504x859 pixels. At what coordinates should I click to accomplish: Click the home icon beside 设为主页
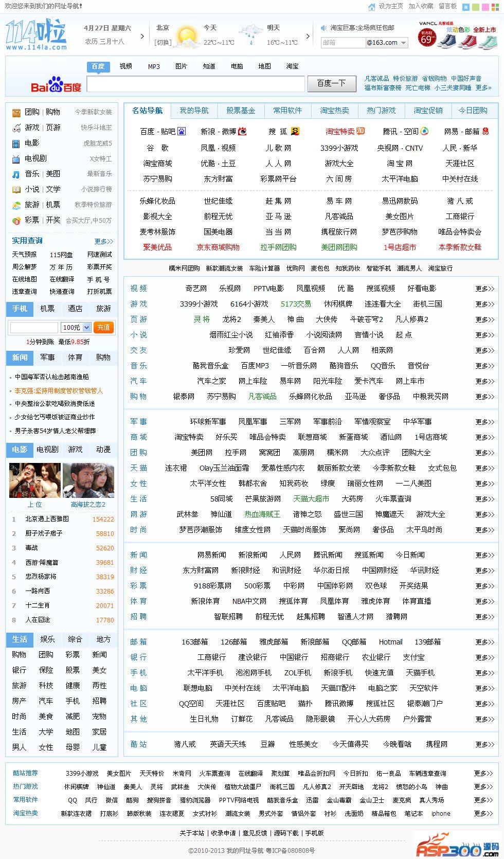372,7
